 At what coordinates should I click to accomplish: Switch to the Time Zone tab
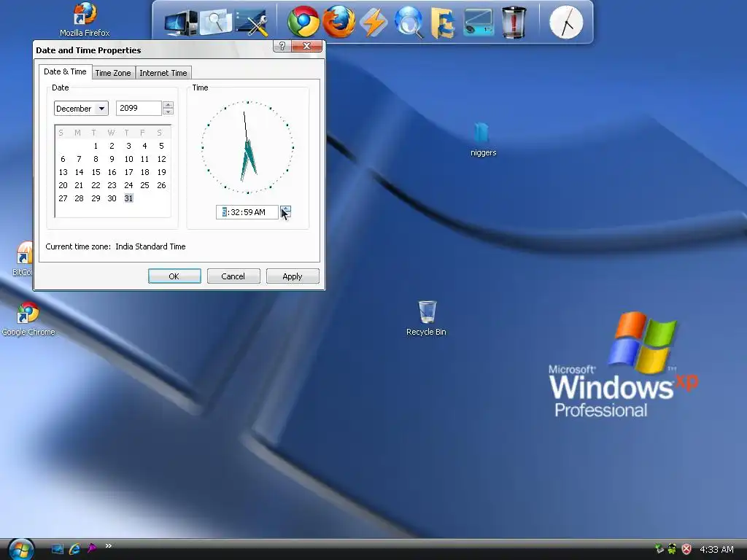click(x=113, y=73)
